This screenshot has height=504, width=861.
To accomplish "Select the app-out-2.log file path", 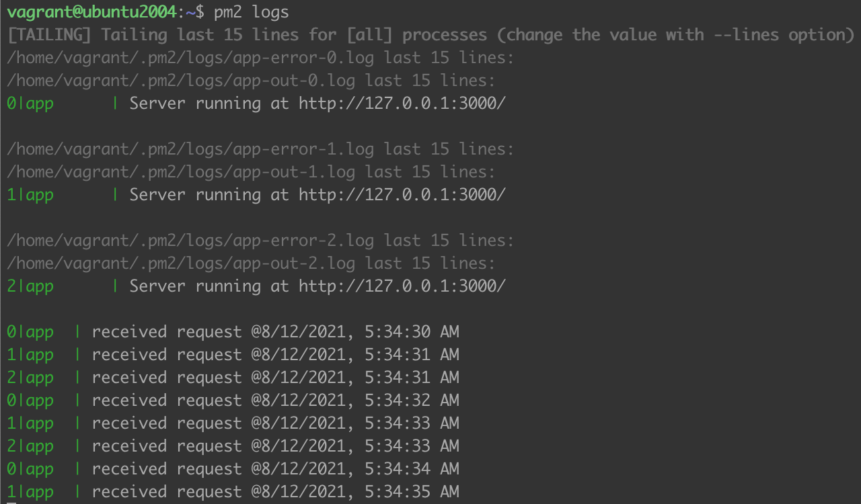I will 181,263.
